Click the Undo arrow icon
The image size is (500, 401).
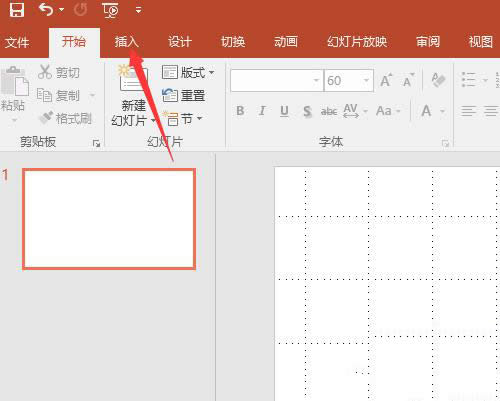coord(46,9)
